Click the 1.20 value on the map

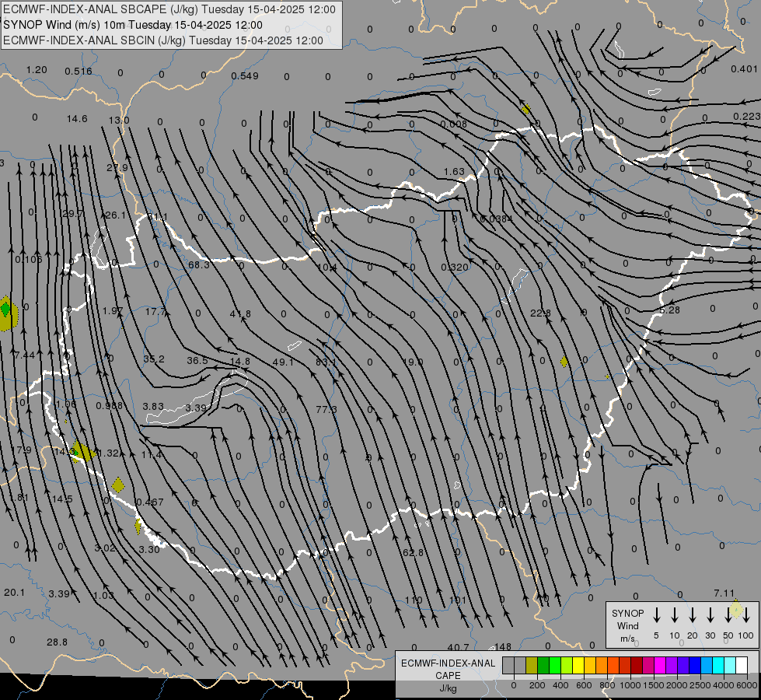click(x=37, y=69)
